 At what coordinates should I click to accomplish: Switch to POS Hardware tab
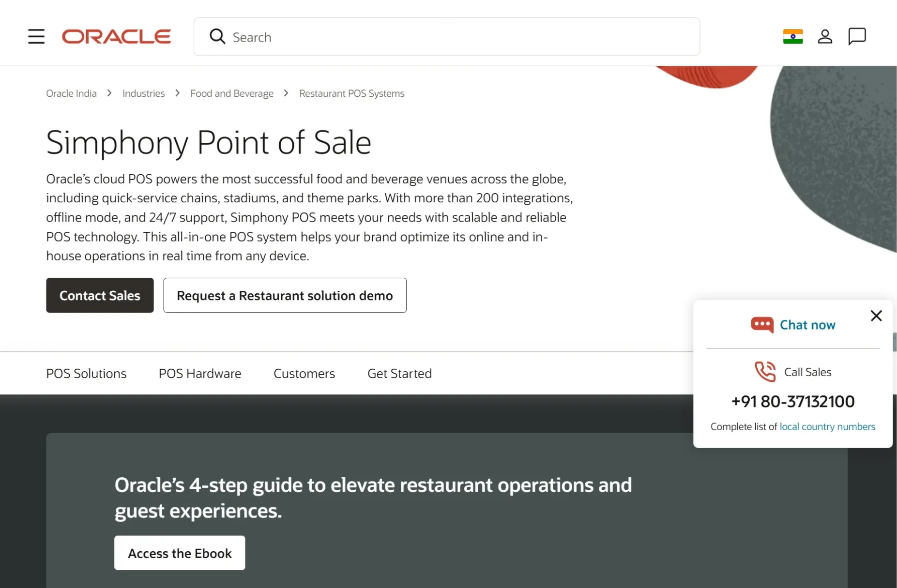200,373
